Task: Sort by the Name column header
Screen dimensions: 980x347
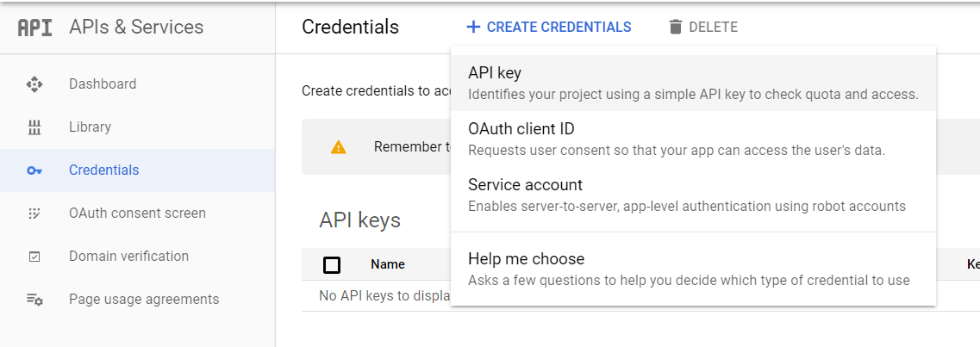Action: click(388, 264)
